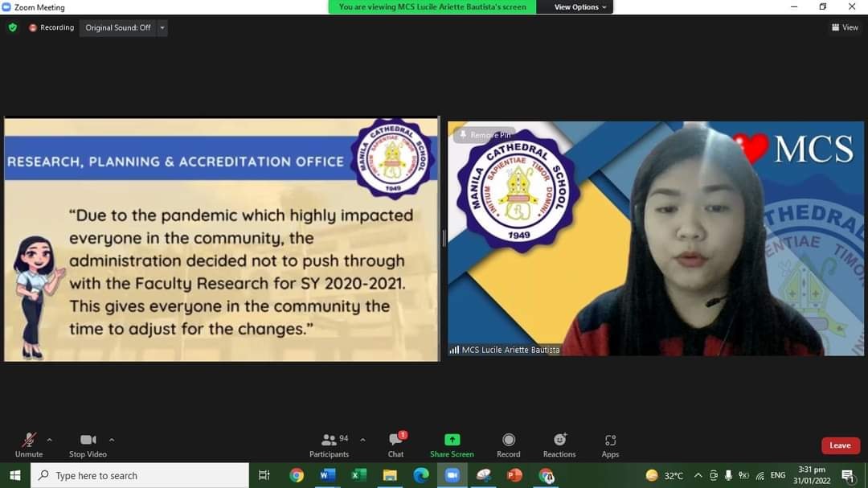The height and width of the screenshot is (488, 868).
Task: Click the green encryption shield icon
Action: [x=12, y=27]
